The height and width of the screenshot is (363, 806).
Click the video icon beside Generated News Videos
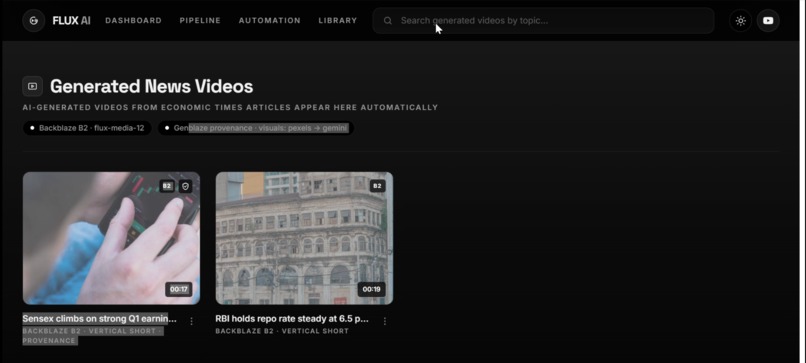point(32,86)
